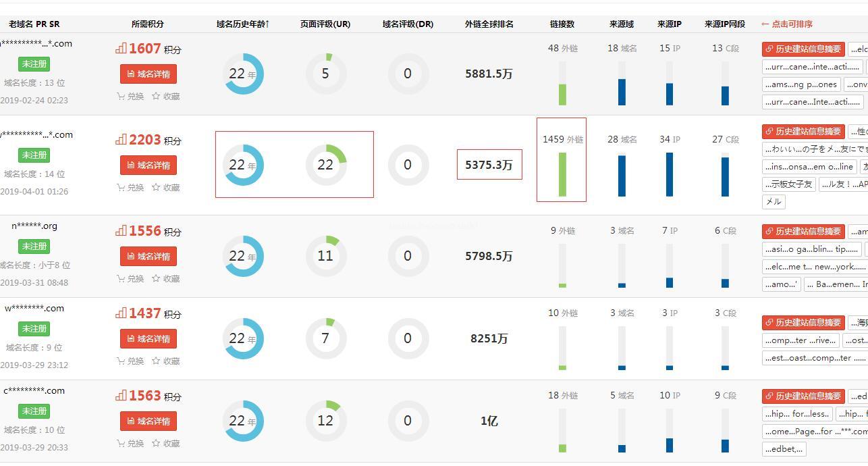Viewport: 868px width, 466px height.
Task: Click the bar chart icon beside 2203 积分
Action: point(121,140)
